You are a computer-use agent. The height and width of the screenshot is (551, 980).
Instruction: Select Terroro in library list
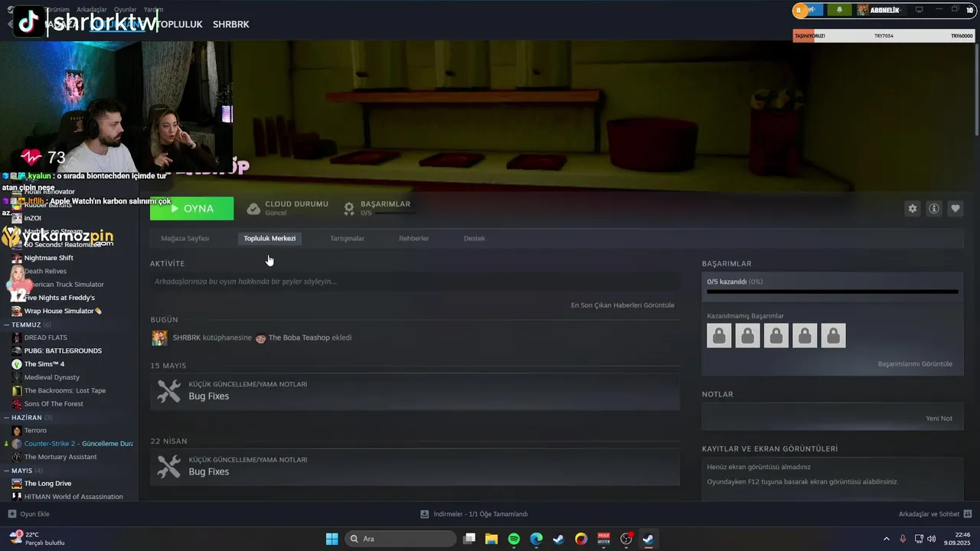point(35,431)
